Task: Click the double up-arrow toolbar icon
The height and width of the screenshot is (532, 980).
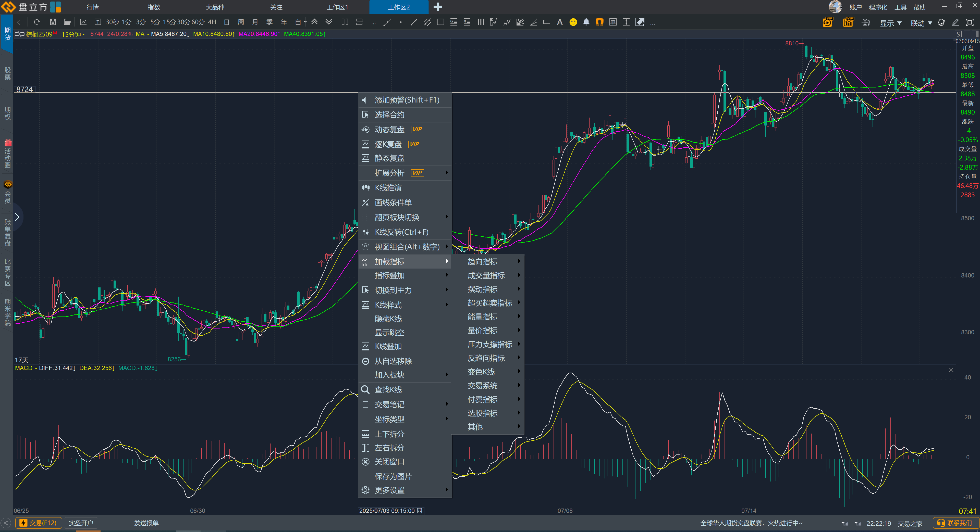Action: [315, 22]
